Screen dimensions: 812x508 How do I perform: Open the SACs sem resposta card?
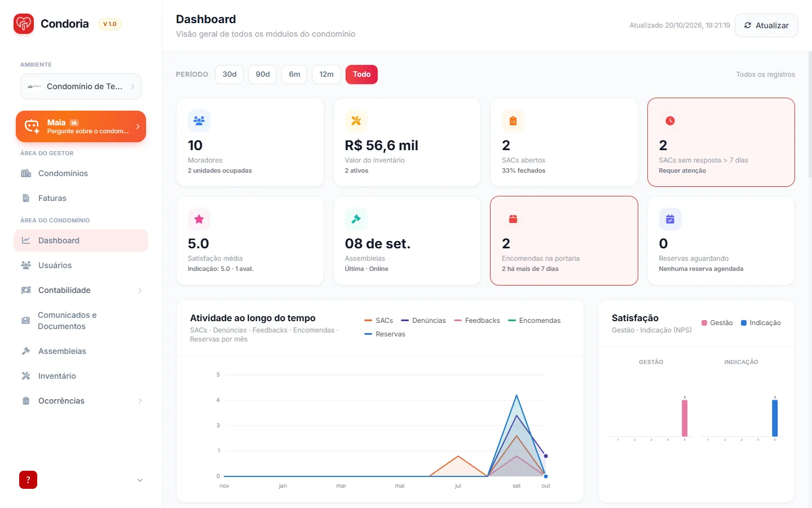[721, 142]
